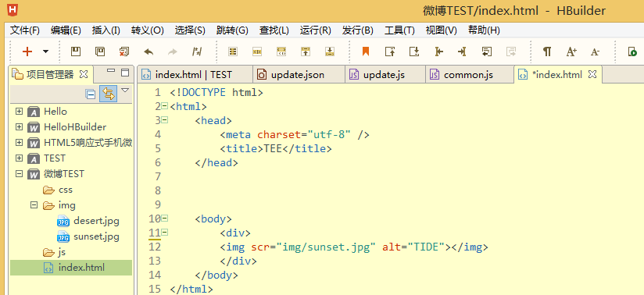Collapse the 微博TEST project node

(19, 173)
